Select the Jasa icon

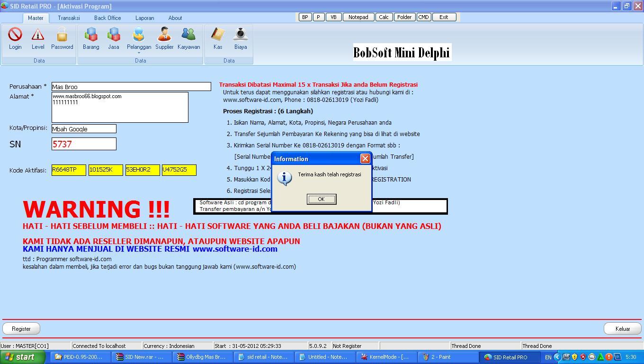pyautogui.click(x=114, y=38)
